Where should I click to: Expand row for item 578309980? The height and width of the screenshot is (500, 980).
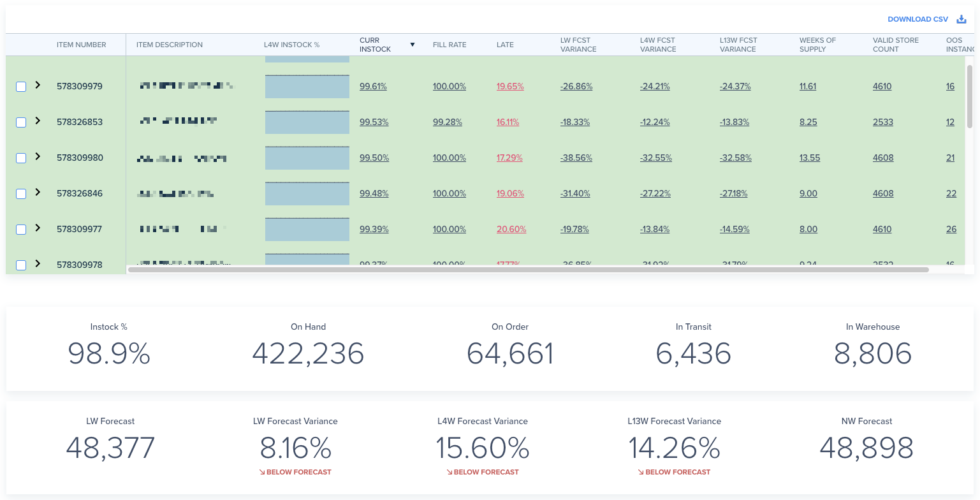tap(38, 156)
